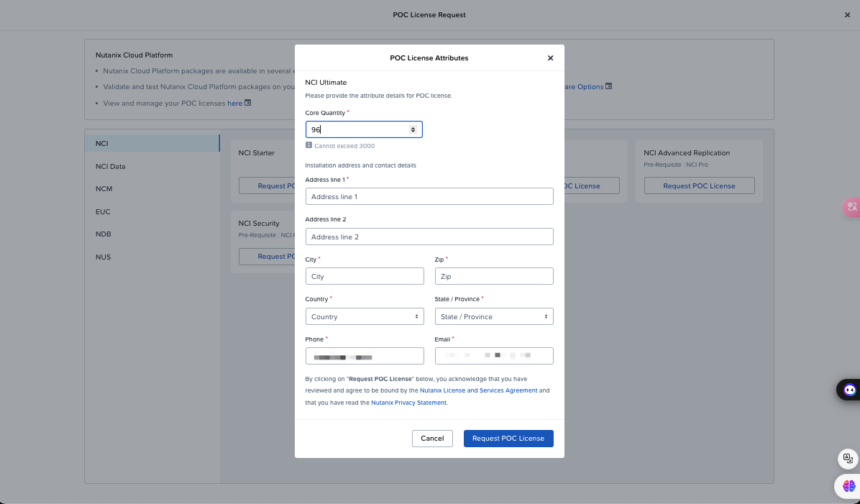Viewport: 860px width, 504px height.
Task: Submit with the blue Request POC License button
Action: (x=508, y=438)
